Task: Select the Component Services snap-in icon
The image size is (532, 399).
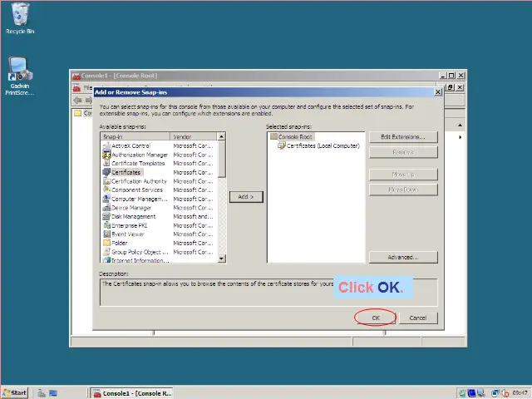Action: click(106, 190)
